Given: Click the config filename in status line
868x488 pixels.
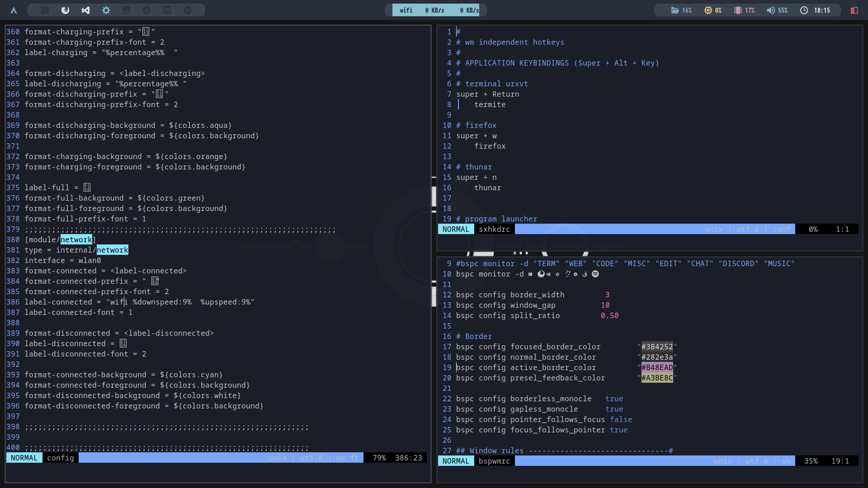Looking at the screenshot, I should coord(61,458).
